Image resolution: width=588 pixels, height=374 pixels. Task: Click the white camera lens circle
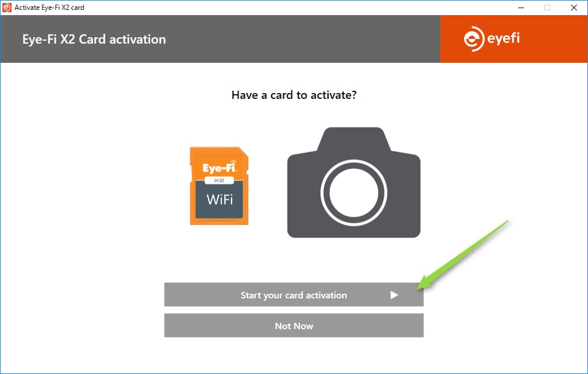pyautogui.click(x=354, y=193)
